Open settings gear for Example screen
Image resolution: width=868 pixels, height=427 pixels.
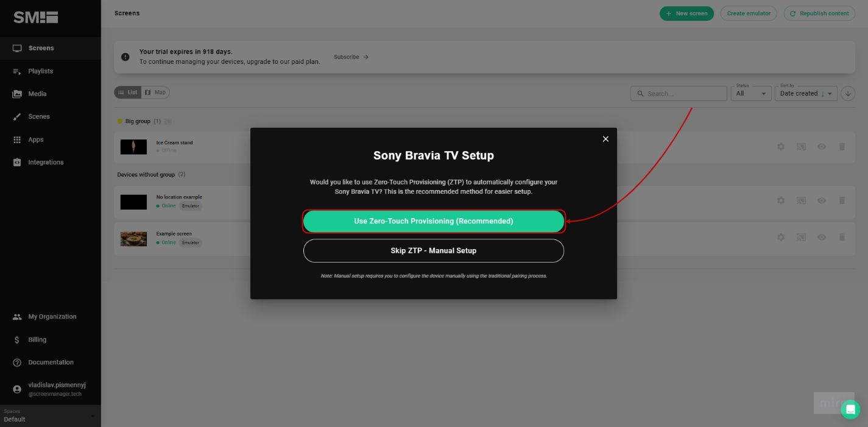pyautogui.click(x=781, y=238)
